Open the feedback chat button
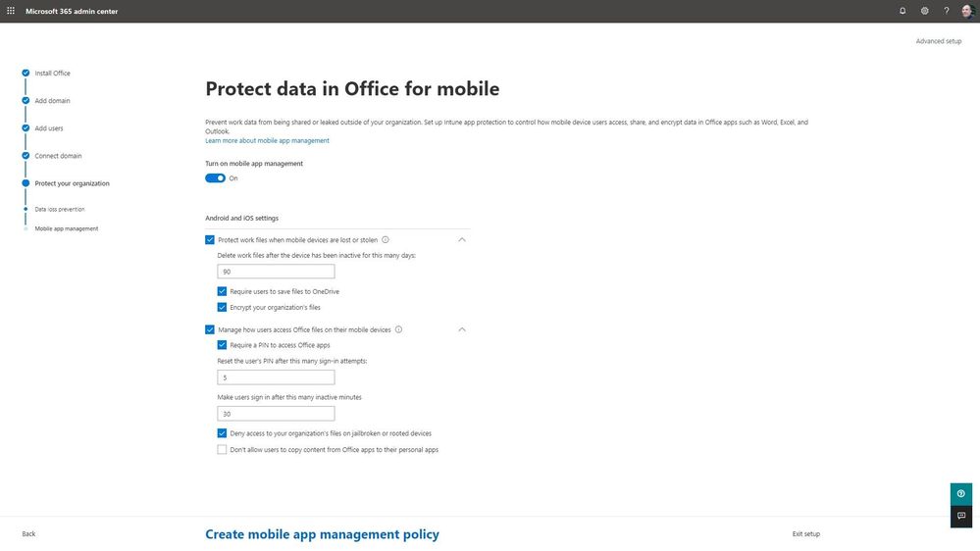 coord(961,516)
